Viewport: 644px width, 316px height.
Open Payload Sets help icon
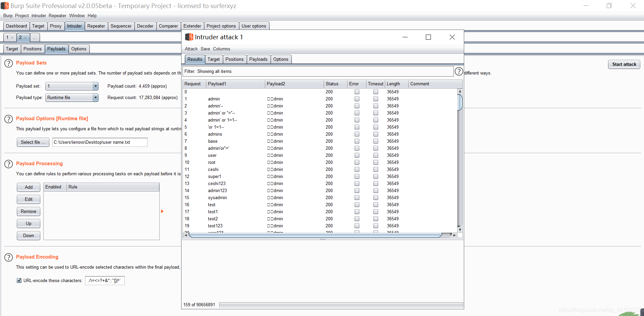(x=8, y=63)
